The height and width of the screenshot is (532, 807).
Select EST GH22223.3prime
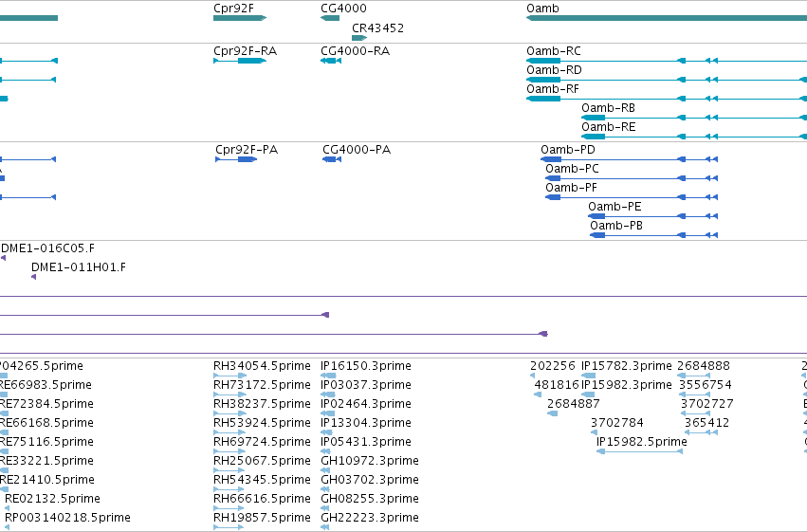370,518
